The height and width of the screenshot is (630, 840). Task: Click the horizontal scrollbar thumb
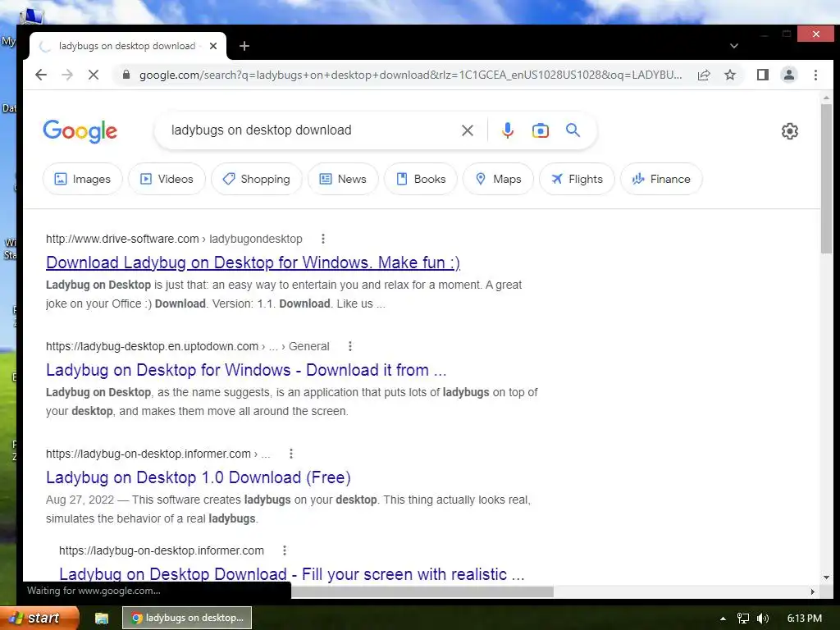coord(422,591)
